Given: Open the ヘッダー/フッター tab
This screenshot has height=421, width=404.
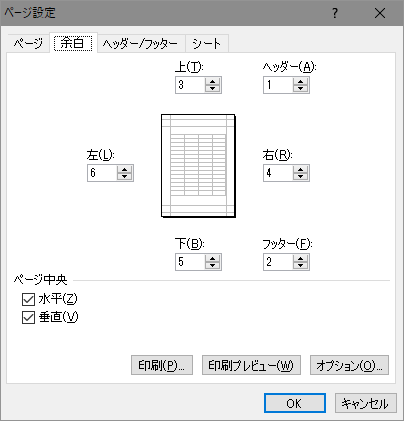Looking at the screenshot, I should pyautogui.click(x=140, y=43).
